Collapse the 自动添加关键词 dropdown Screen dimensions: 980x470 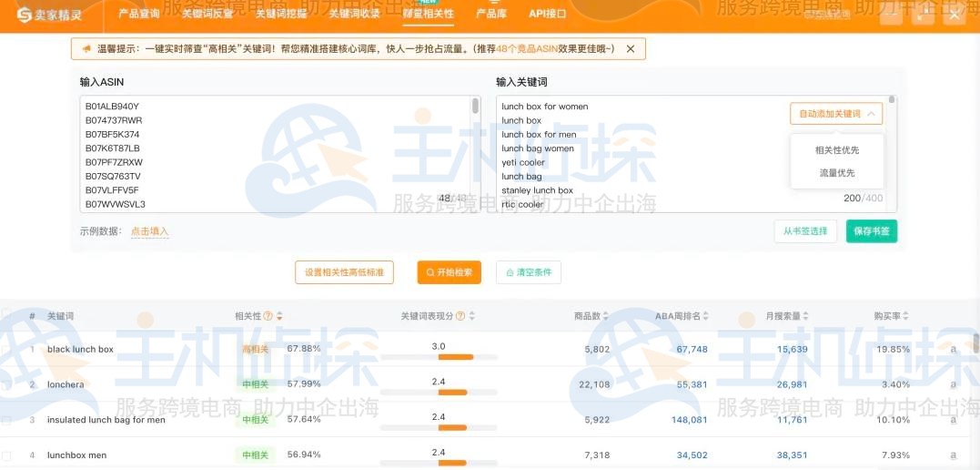tap(836, 114)
